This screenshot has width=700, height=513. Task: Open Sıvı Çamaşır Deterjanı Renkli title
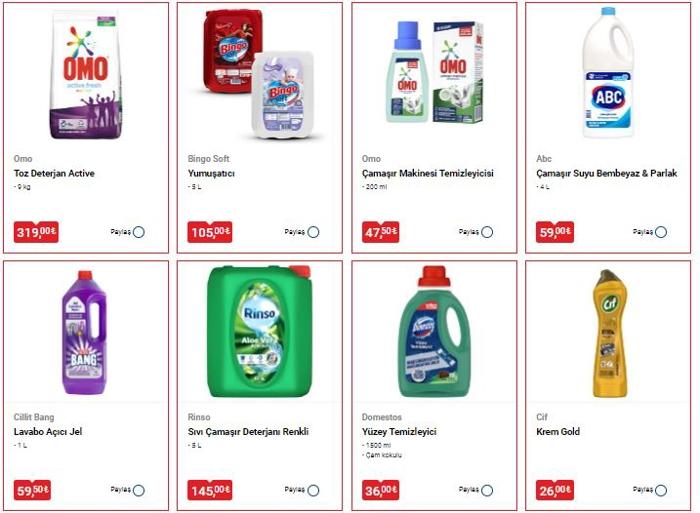248,432
